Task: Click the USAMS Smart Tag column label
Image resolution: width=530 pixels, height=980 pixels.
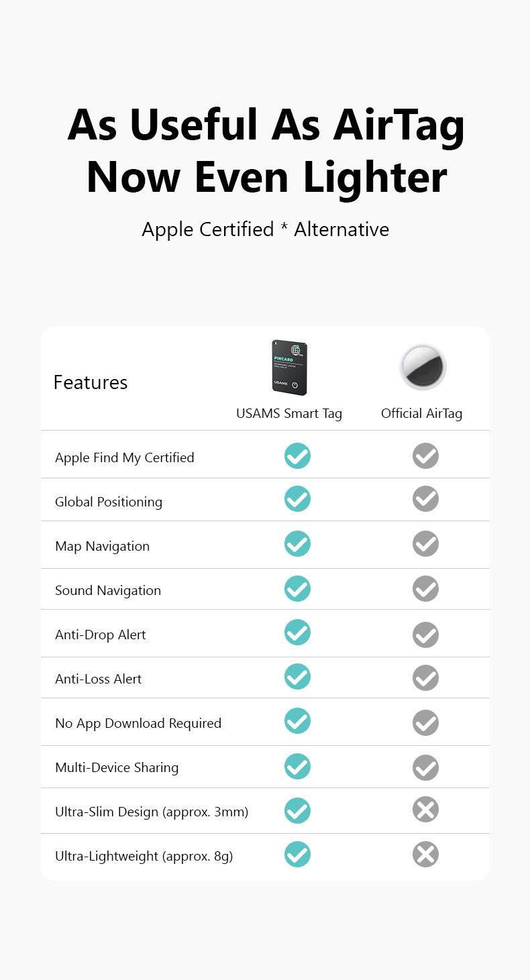Action: (289, 413)
